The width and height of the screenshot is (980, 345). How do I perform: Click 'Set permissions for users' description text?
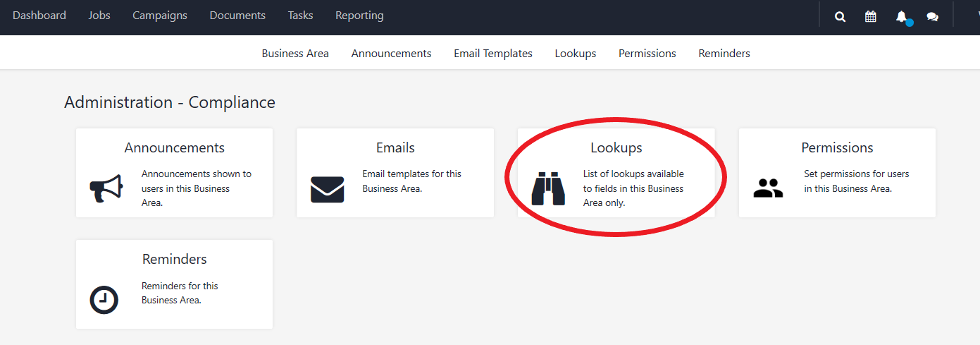(x=857, y=181)
